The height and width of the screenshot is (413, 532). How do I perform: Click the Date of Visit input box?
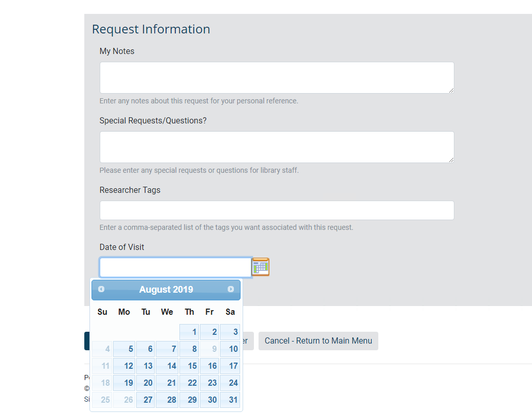(x=175, y=267)
